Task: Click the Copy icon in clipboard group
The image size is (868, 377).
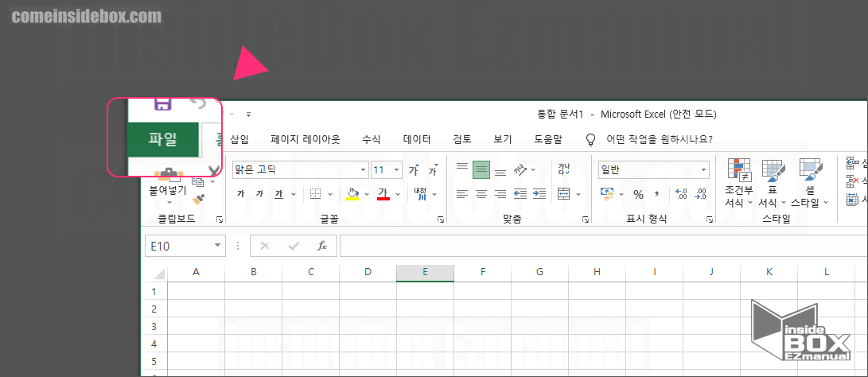Action: (x=197, y=181)
